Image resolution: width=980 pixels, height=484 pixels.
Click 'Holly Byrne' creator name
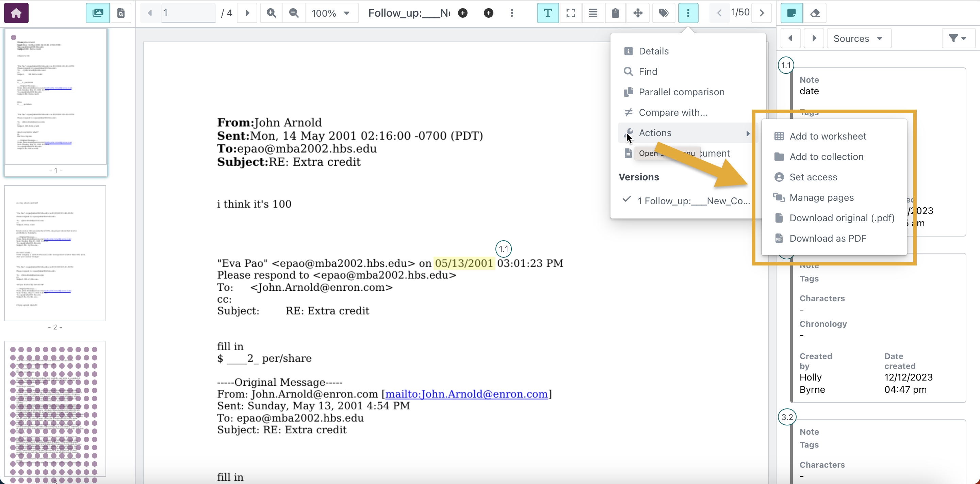click(x=812, y=383)
